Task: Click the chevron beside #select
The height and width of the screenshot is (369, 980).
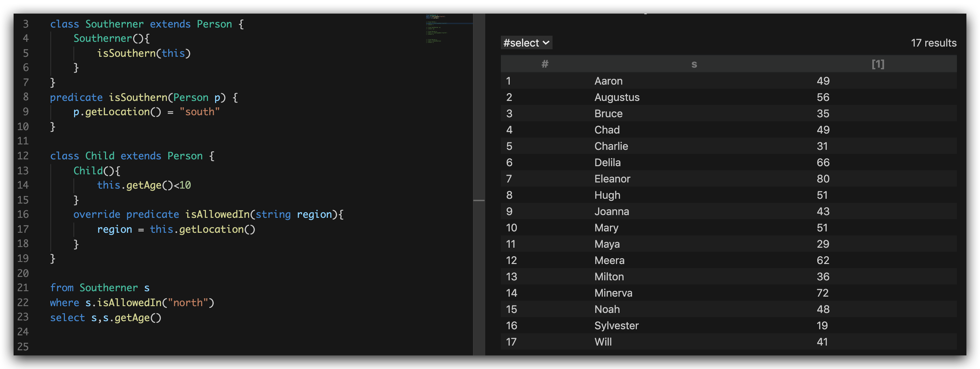Action: tap(546, 43)
